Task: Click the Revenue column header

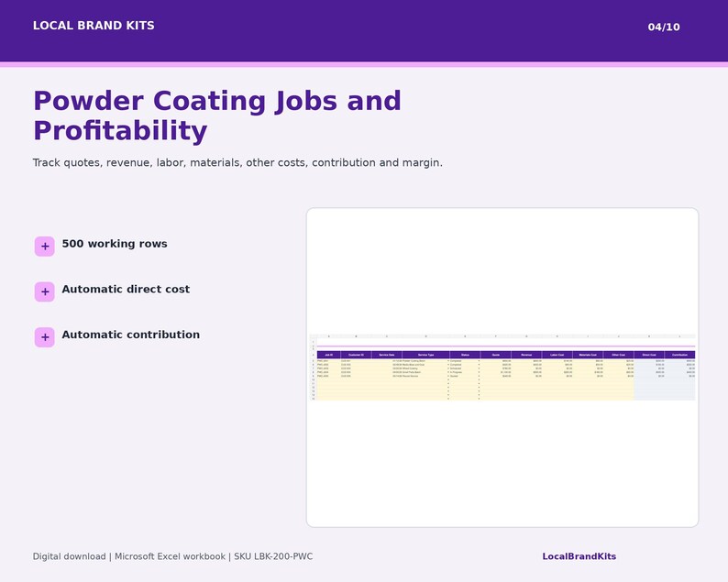Action: [526, 355]
